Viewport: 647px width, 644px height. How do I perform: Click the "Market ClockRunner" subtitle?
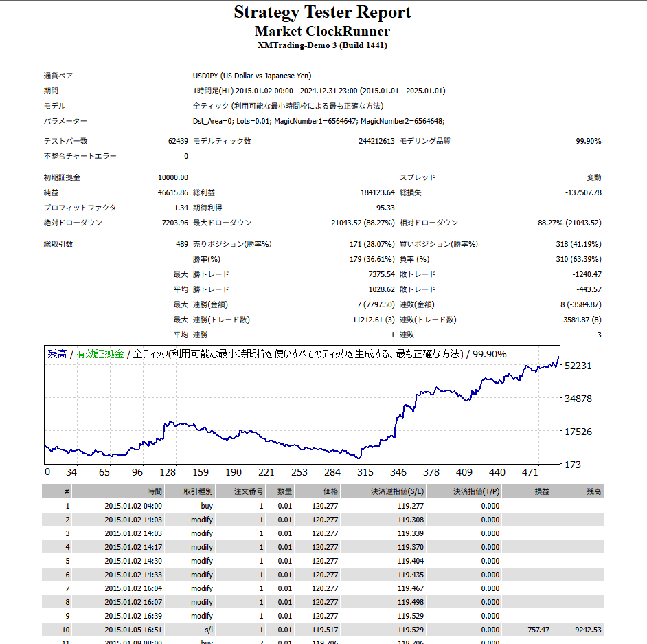click(323, 31)
